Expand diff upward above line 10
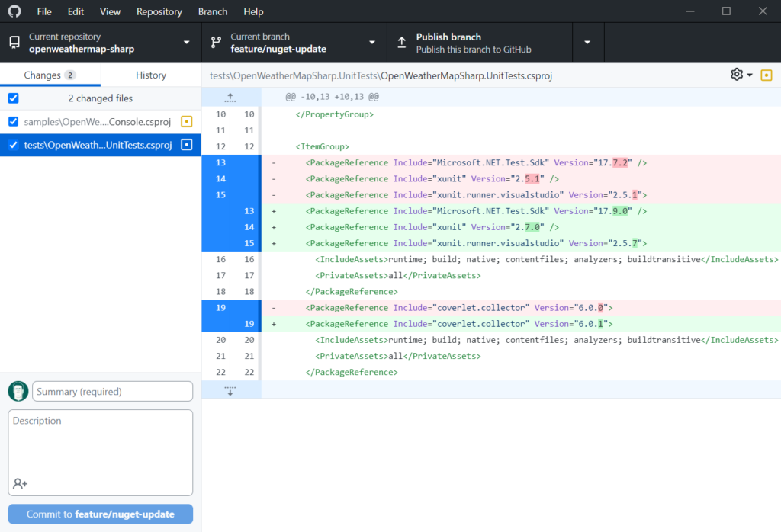 click(230, 98)
